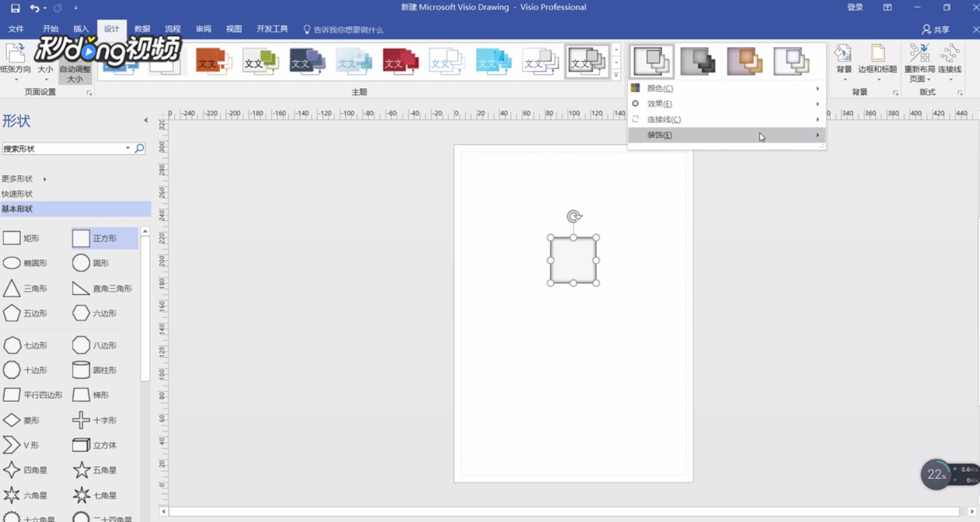Screen dimensions: 980x522
Task: Undo the last action
Action: pos(34,8)
